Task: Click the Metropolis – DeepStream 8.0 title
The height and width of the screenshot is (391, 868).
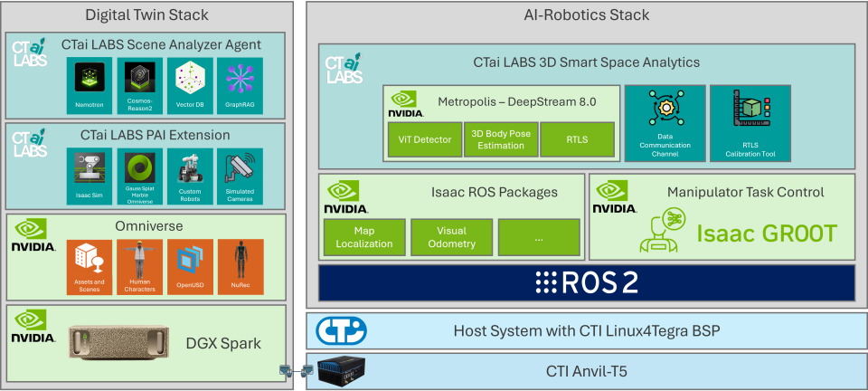Action: (x=517, y=102)
